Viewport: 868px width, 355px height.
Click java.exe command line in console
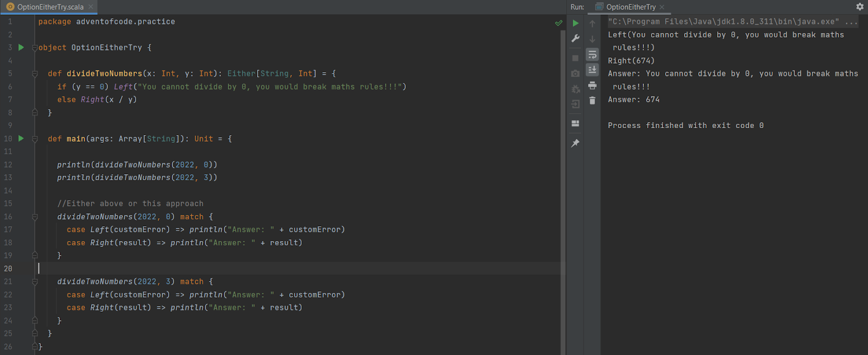[733, 22]
